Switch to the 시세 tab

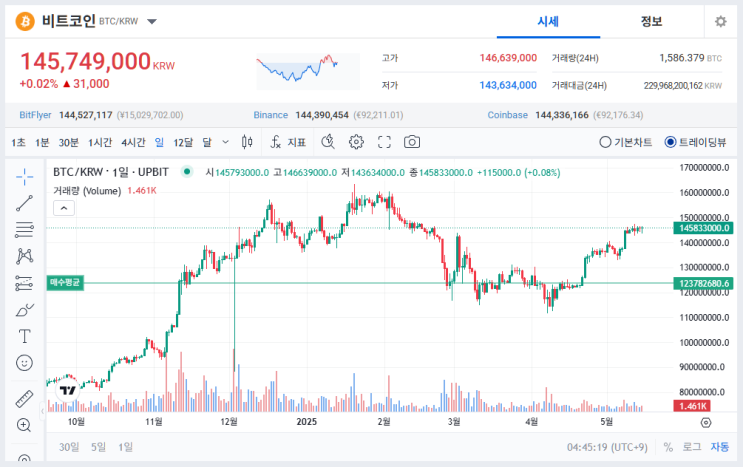pyautogui.click(x=548, y=21)
